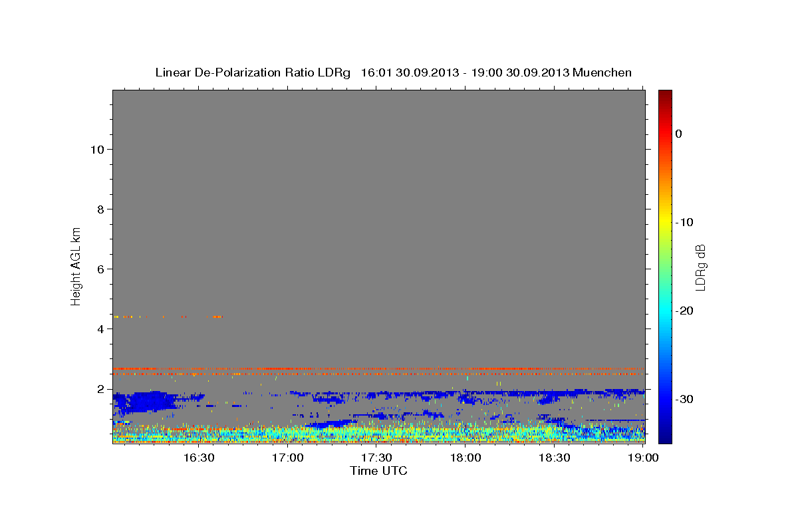The height and width of the screenshot is (532, 798).
Task: Click the 16:30 time tick label
Action: [199, 458]
